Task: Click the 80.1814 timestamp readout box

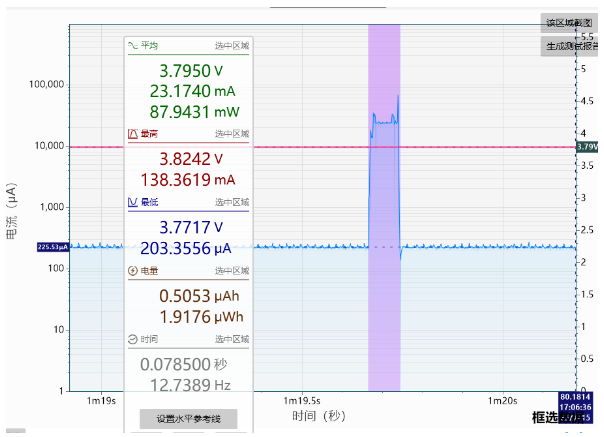Action: point(575,407)
